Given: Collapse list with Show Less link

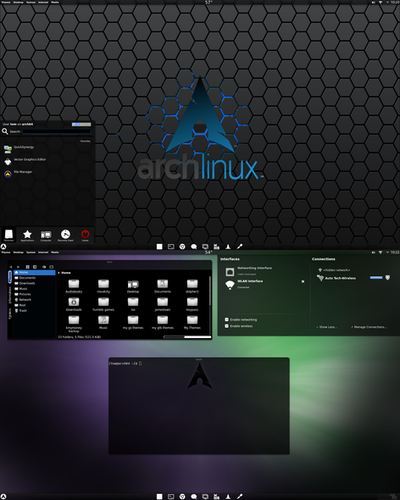Looking at the screenshot, I should click(x=327, y=327).
